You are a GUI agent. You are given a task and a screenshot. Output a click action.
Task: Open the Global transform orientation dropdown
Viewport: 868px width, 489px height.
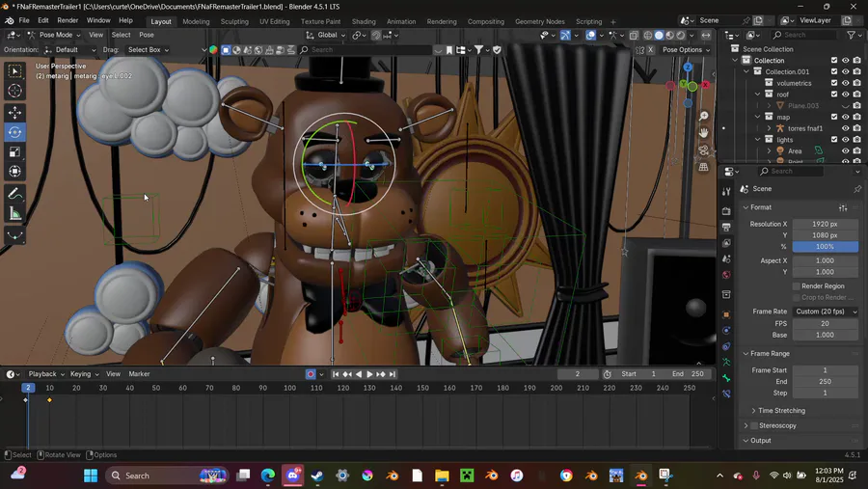[x=326, y=35]
